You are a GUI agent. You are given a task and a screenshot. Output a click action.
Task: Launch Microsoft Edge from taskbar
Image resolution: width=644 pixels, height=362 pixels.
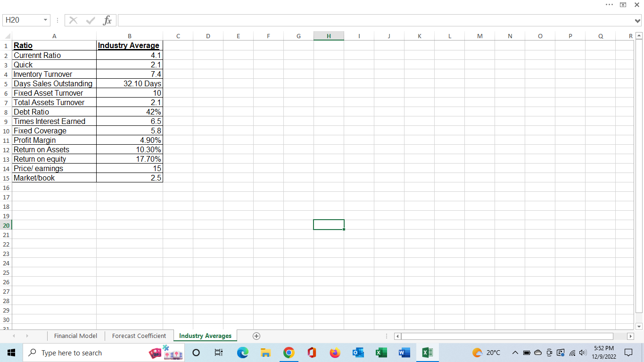click(242, 353)
